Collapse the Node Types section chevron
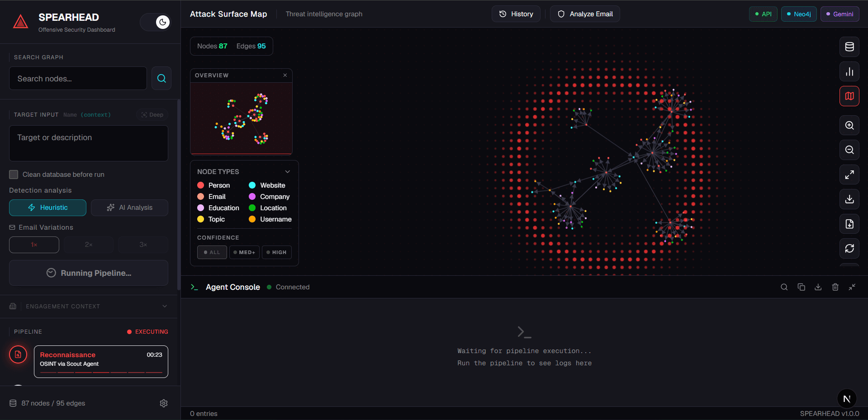 coord(288,172)
